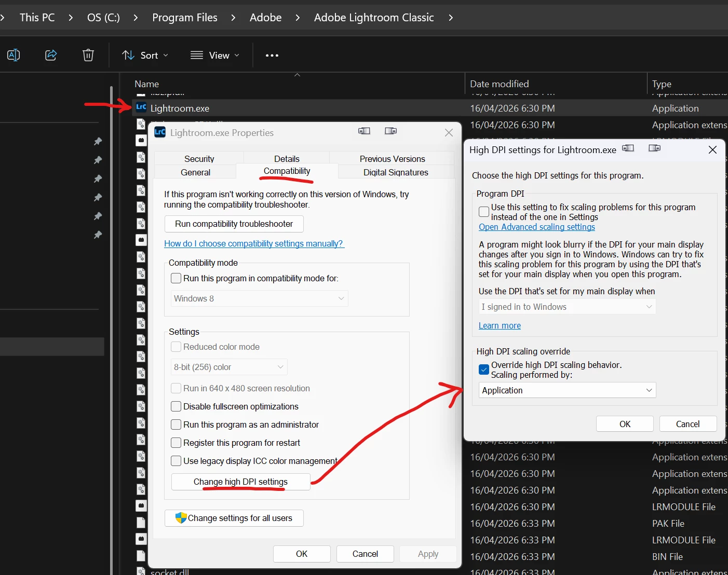Click the LrC icon in Properties title bar

(160, 132)
